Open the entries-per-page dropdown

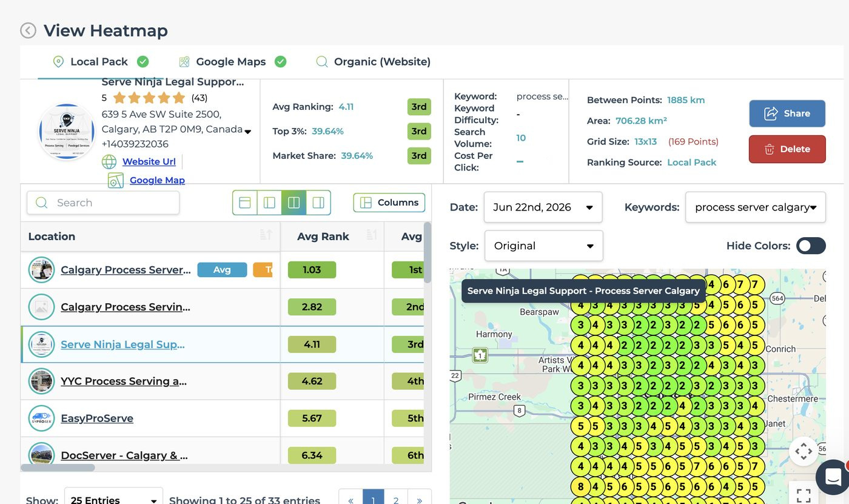coord(113,497)
